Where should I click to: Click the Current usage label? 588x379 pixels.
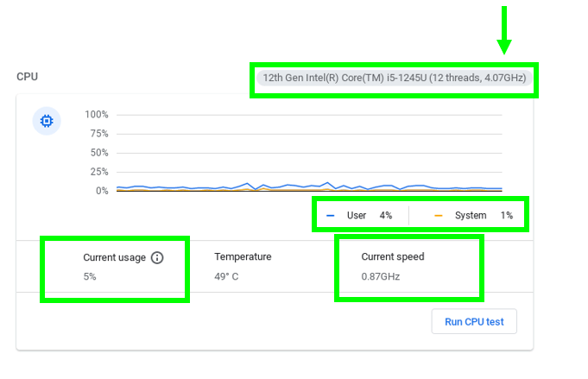112,257
